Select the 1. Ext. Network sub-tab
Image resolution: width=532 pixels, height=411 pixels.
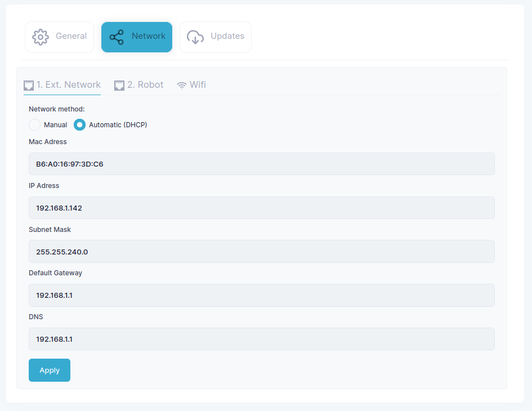[x=62, y=85]
